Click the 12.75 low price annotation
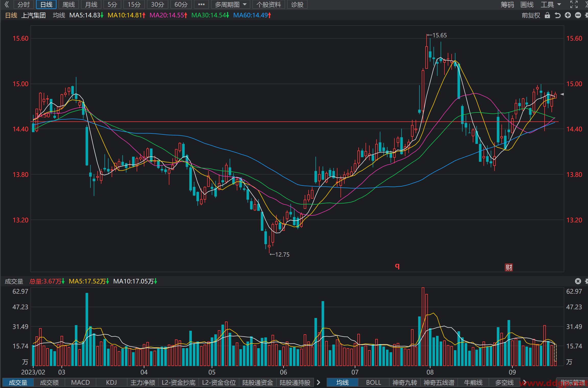This screenshot has height=388, width=588. [280, 255]
